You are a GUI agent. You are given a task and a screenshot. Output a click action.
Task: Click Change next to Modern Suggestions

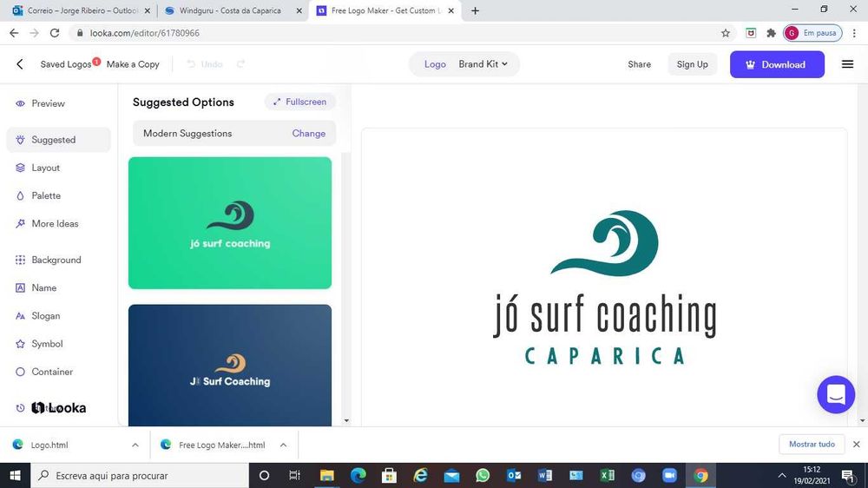pyautogui.click(x=309, y=134)
